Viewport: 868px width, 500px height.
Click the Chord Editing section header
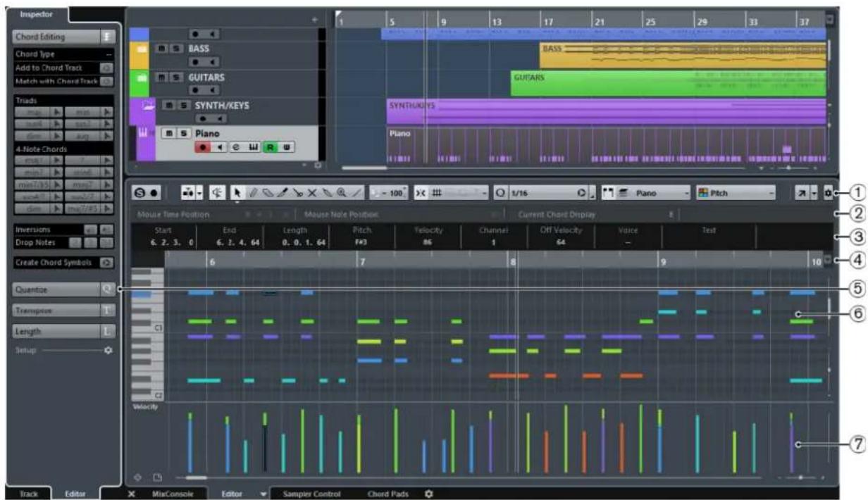(56, 37)
